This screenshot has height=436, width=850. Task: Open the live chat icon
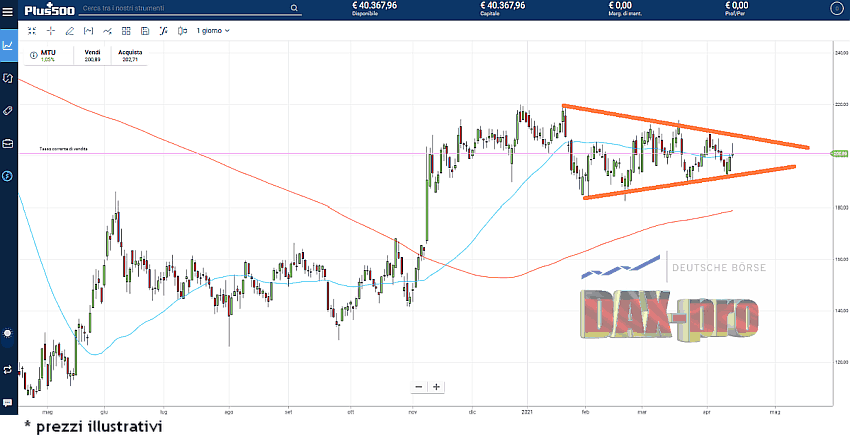[x=8, y=402]
